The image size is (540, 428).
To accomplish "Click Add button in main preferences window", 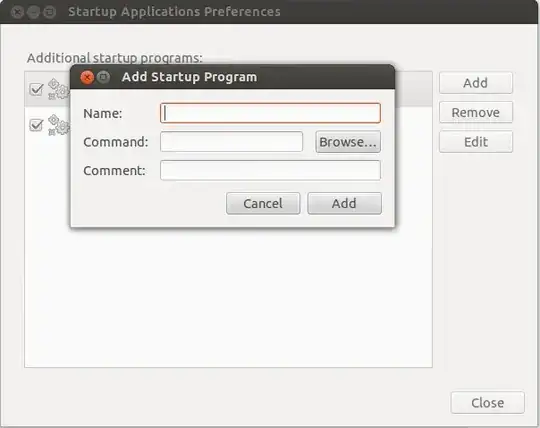I will point(476,83).
